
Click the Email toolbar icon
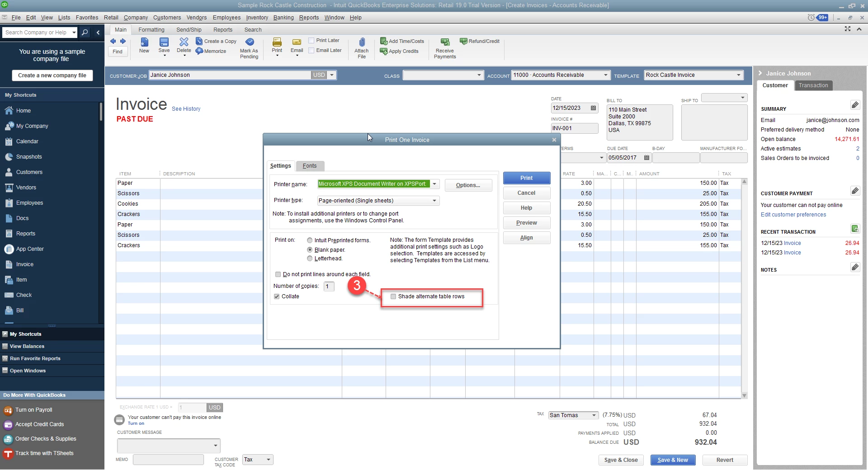[x=297, y=42]
